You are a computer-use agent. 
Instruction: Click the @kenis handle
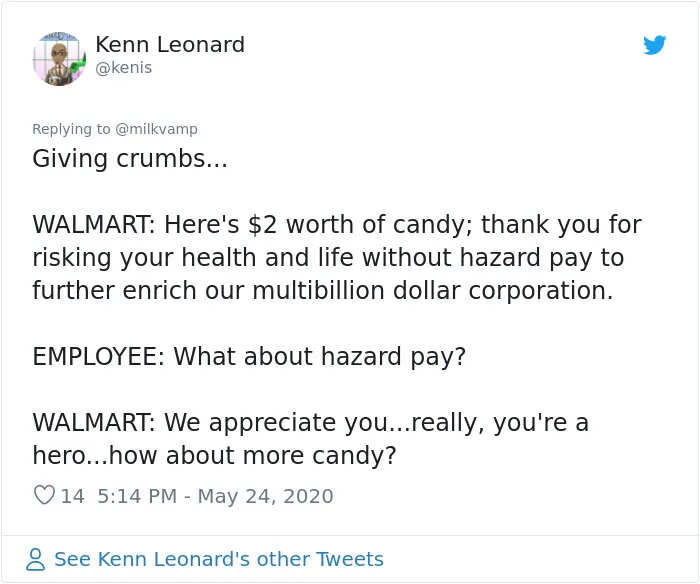124,68
